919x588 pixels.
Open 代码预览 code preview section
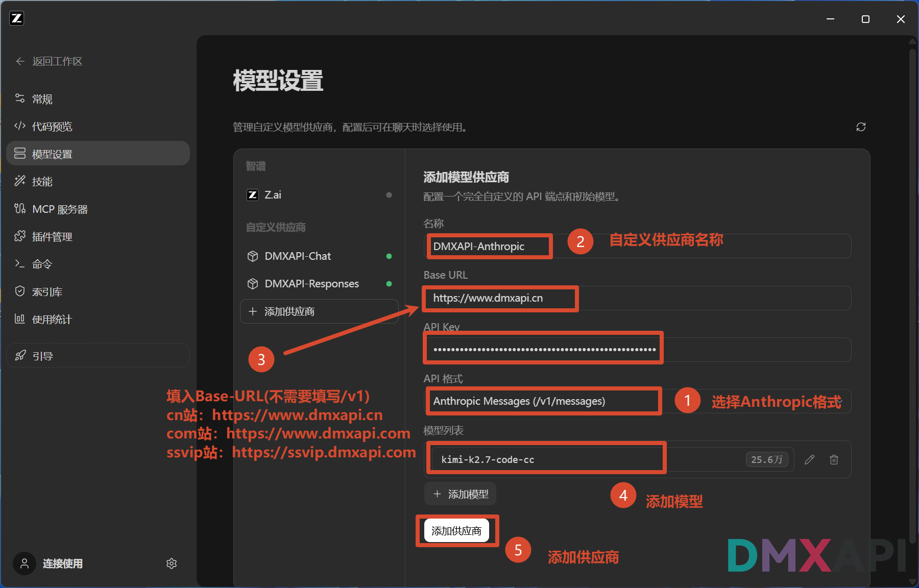(98, 127)
